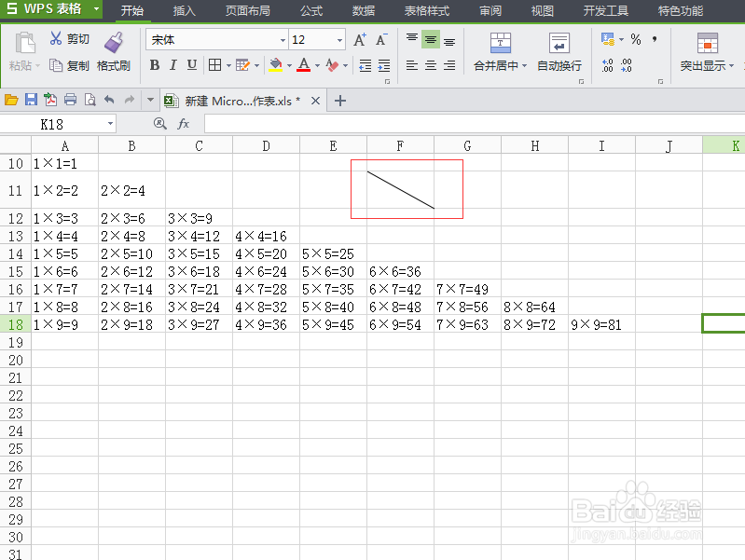Click Merge and Center (合并居中) icon
This screenshot has width=745, height=560.
coord(501,43)
